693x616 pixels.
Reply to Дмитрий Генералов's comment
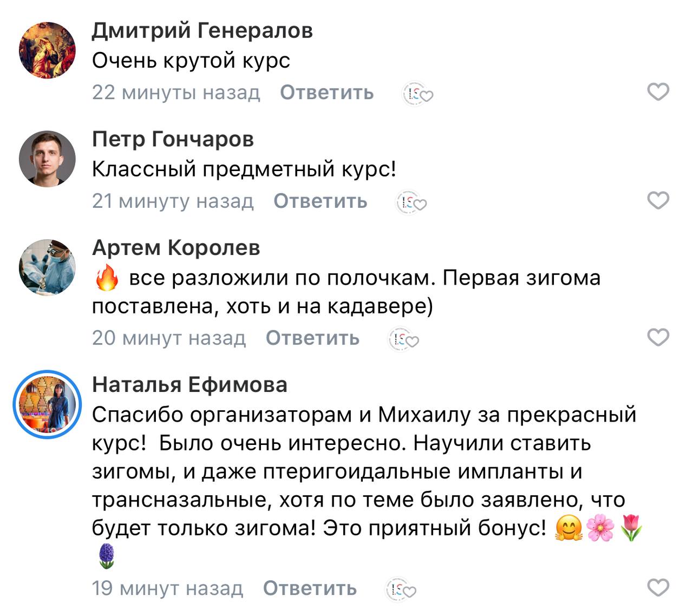[326, 93]
